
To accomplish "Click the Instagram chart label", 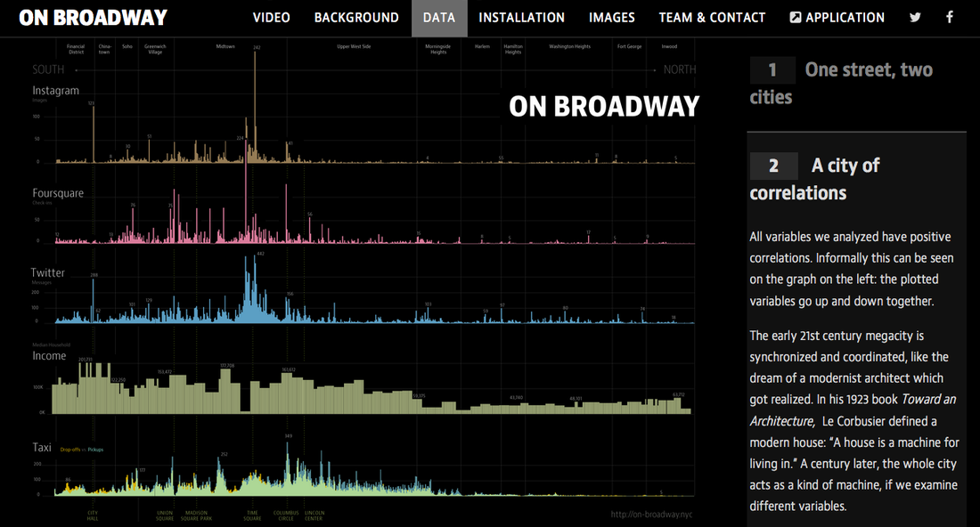I will 55,91.
